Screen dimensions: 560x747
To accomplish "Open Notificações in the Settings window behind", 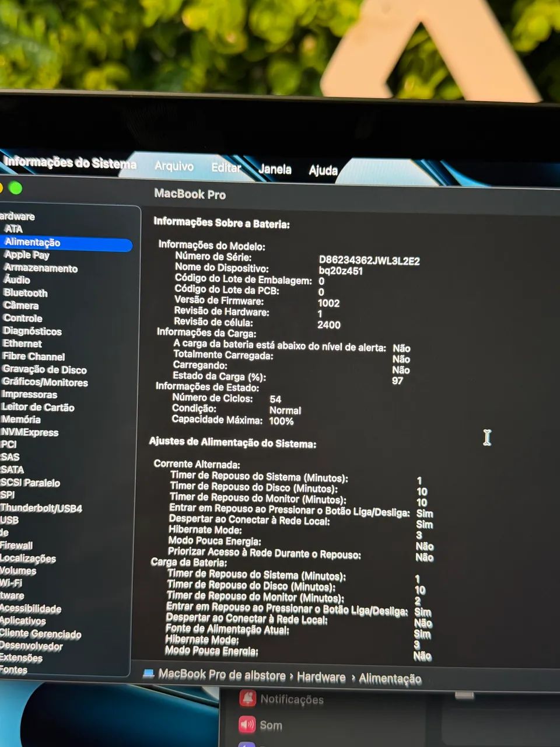I will click(292, 699).
